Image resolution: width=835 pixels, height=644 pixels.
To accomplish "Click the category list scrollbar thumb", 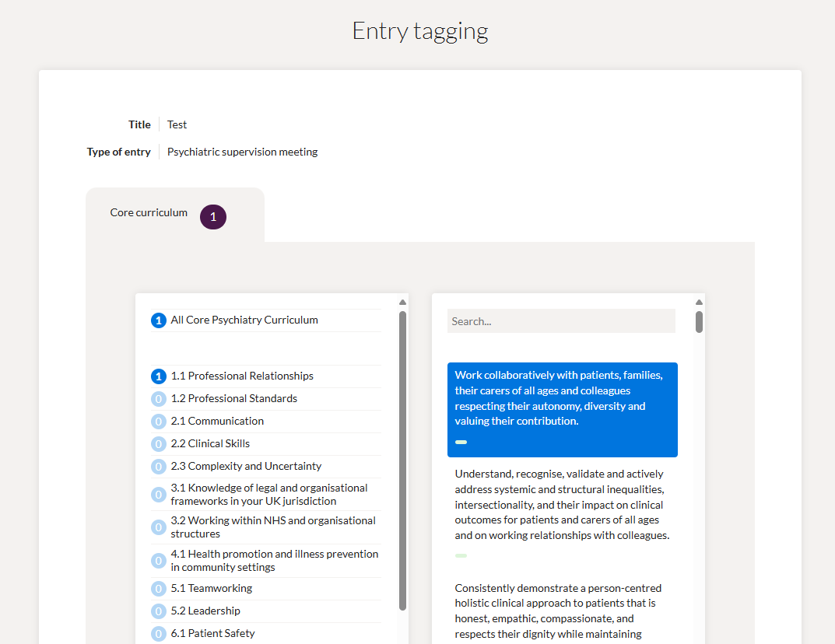I will coord(402,460).
